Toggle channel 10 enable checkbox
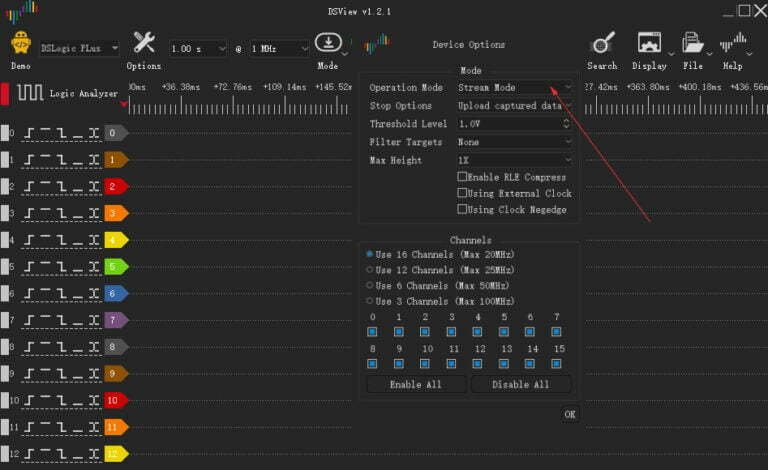The width and height of the screenshot is (768, 470). (425, 364)
